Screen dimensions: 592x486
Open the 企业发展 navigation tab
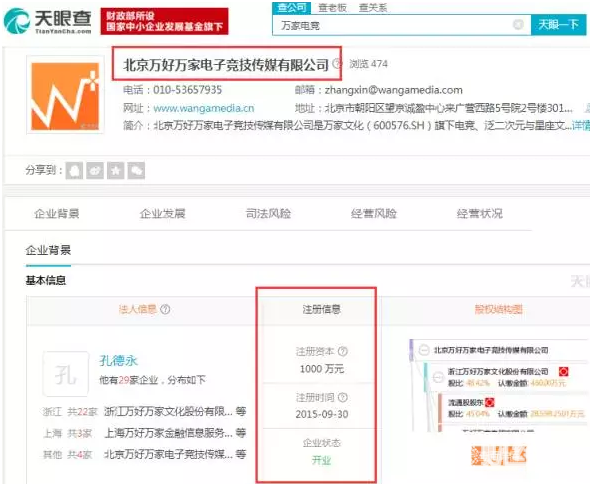[x=162, y=214]
